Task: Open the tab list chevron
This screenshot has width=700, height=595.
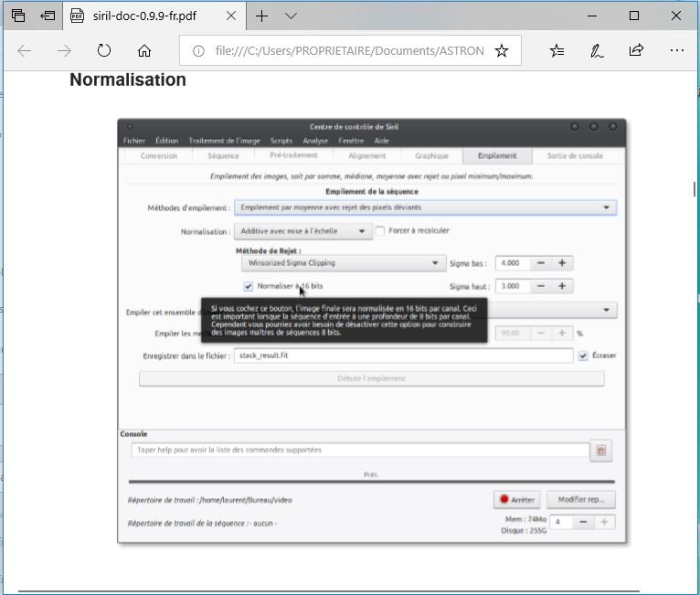Action: [291, 16]
